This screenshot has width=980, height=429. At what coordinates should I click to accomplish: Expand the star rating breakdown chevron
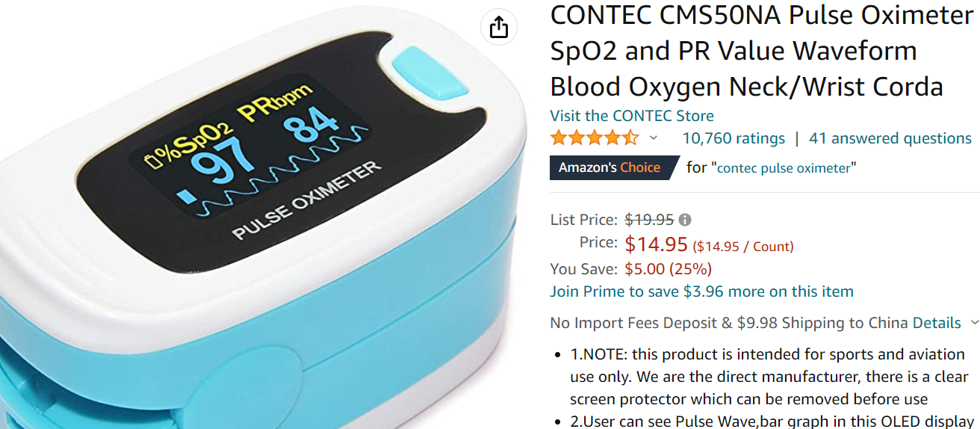654,138
